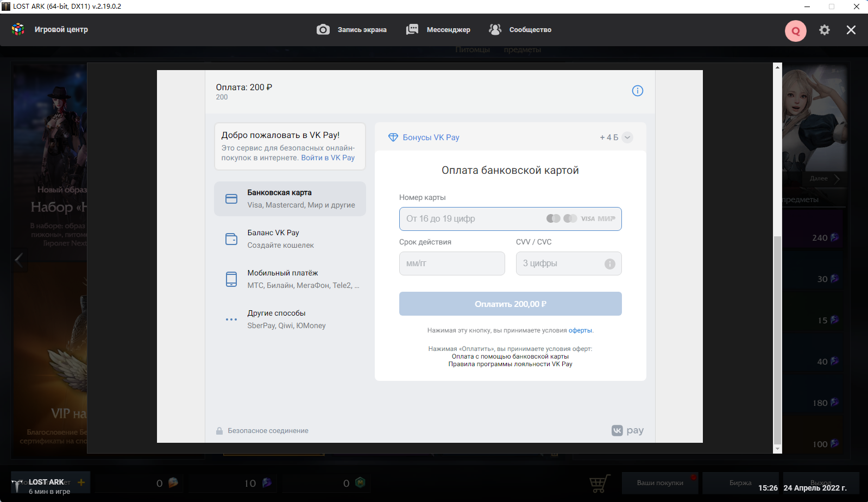Click the three-dots other methods icon

click(x=231, y=319)
